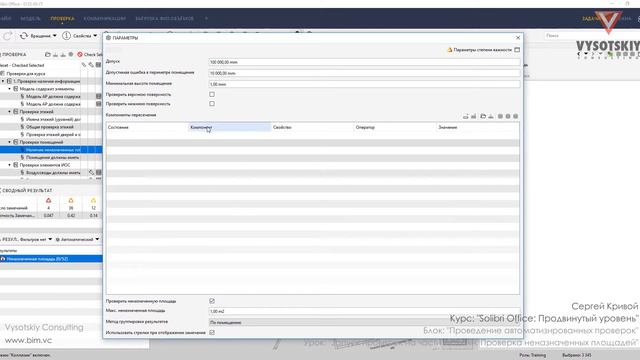The width and height of the screenshot is (640, 360).
Task: Collapse the 'Проверки помещений' group
Action: click(x=10, y=142)
